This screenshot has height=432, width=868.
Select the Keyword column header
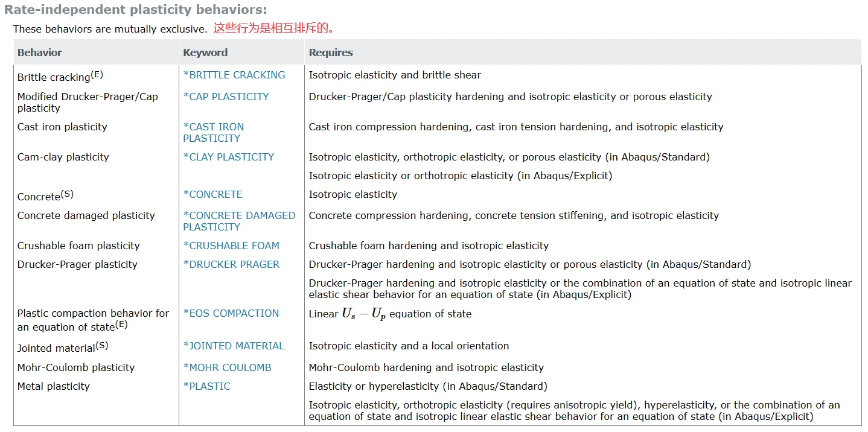point(205,52)
